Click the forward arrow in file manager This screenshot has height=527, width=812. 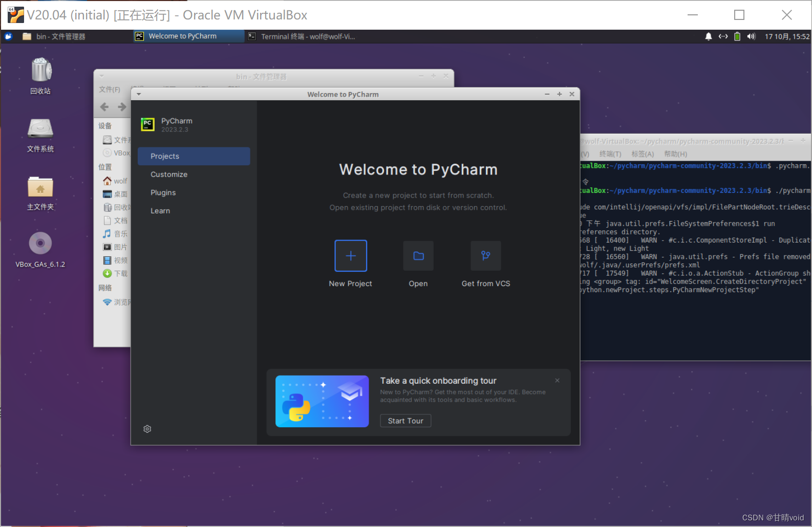click(122, 106)
